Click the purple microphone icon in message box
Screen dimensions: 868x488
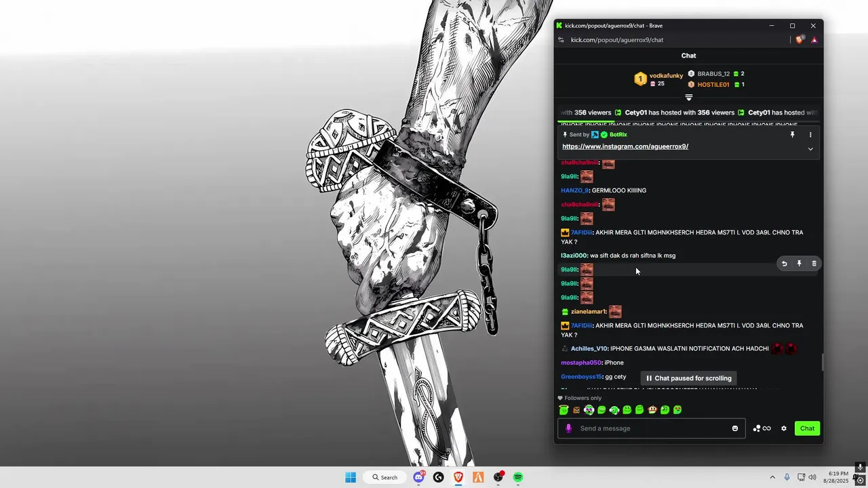click(x=569, y=428)
